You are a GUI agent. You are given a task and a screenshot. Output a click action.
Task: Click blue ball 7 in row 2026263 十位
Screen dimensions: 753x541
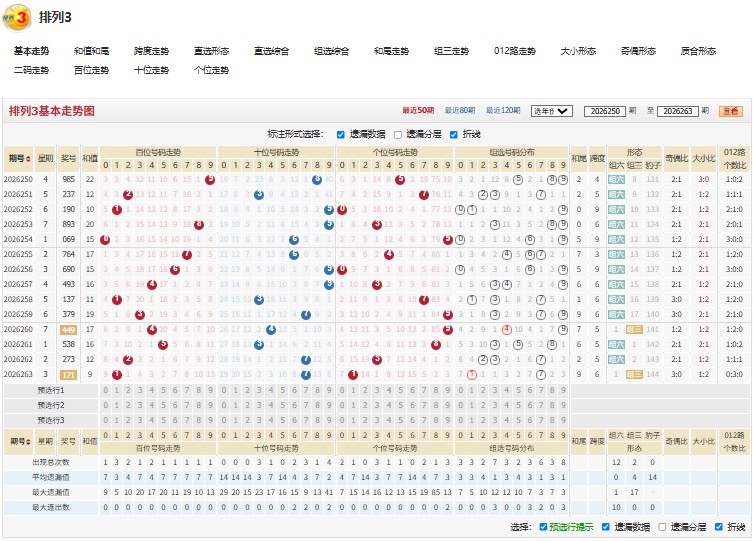[305, 375]
